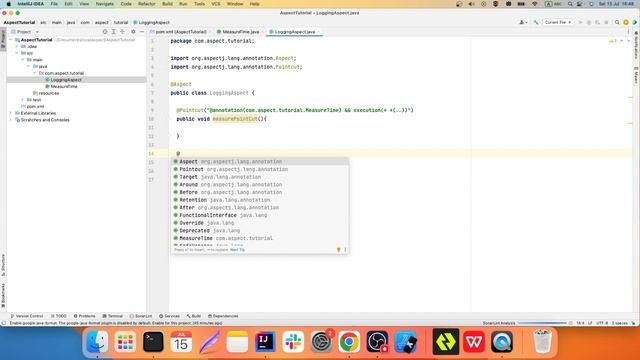Click the lightbulb icon in completion popup
The height and width of the screenshot is (360, 640).
(x=338, y=250)
